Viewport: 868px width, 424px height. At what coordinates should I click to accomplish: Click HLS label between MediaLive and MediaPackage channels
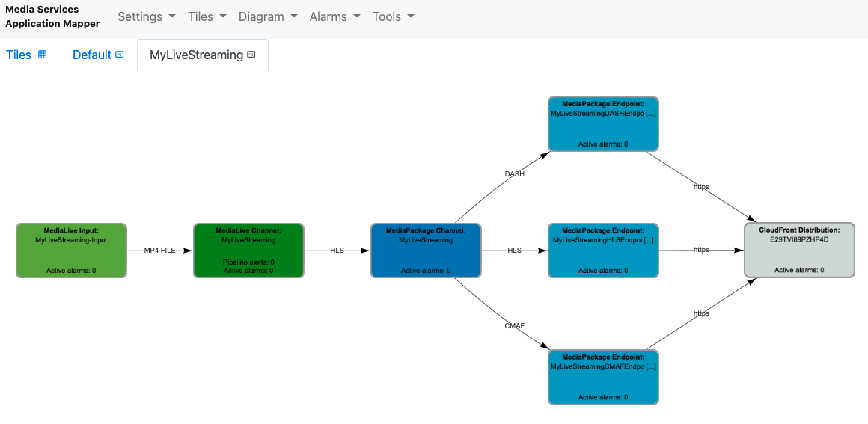point(337,251)
